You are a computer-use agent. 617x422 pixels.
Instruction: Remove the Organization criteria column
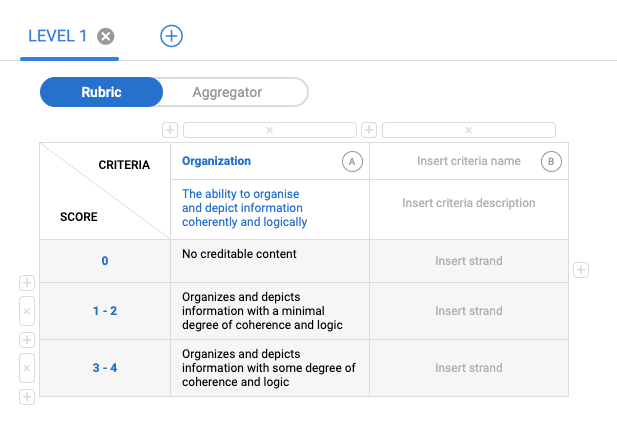coord(269,130)
